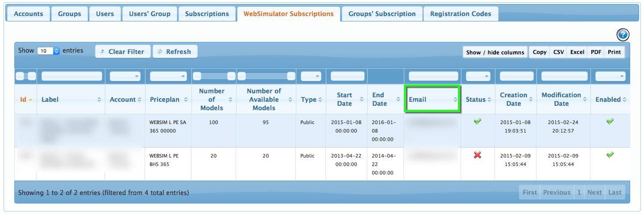This screenshot has width=644, height=216.
Task: Click End Date column sort arrows
Action: point(398,100)
